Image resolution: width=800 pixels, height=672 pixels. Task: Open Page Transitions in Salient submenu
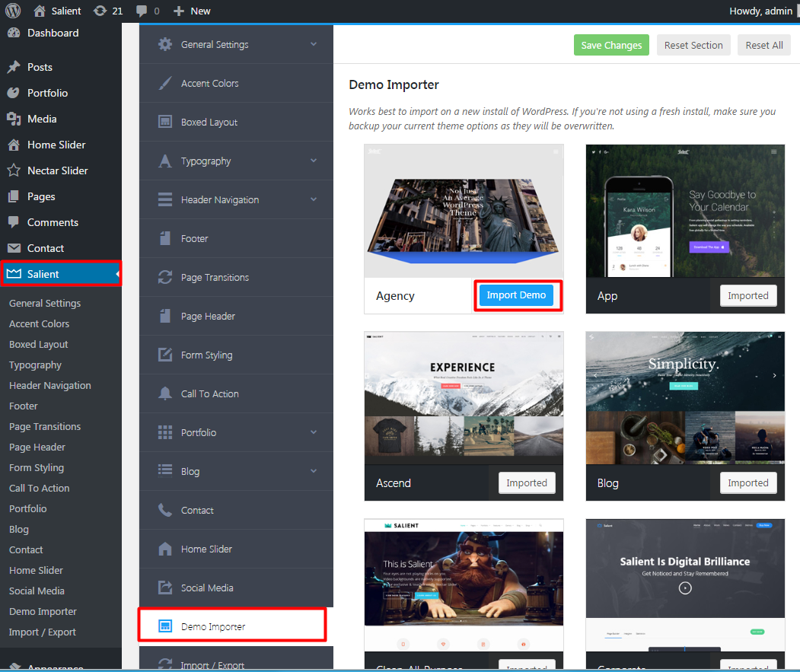(45, 427)
